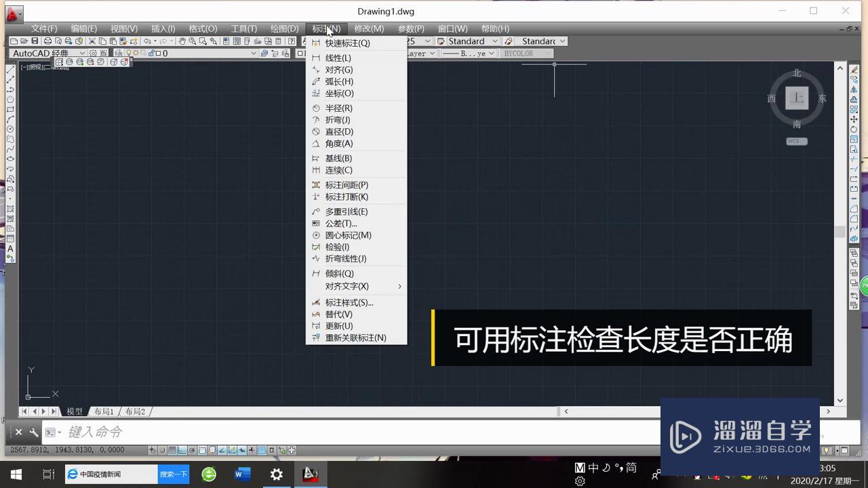Viewport: 868px width, 488px height.
Task: Click the Open file icon
Action: (24, 41)
